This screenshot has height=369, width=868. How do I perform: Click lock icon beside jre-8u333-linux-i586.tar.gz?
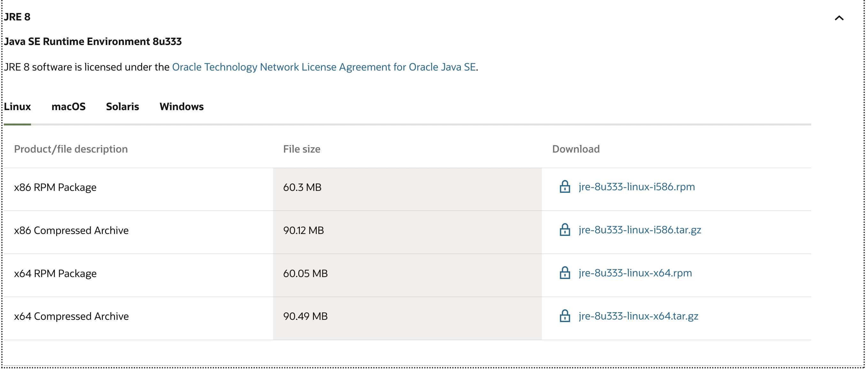[x=565, y=230]
